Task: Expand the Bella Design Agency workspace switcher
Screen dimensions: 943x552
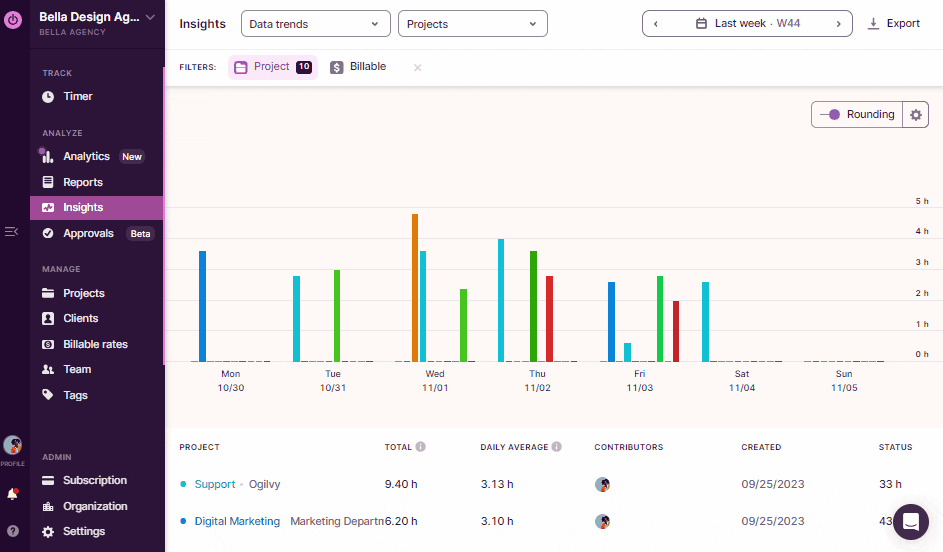Action: [97, 17]
